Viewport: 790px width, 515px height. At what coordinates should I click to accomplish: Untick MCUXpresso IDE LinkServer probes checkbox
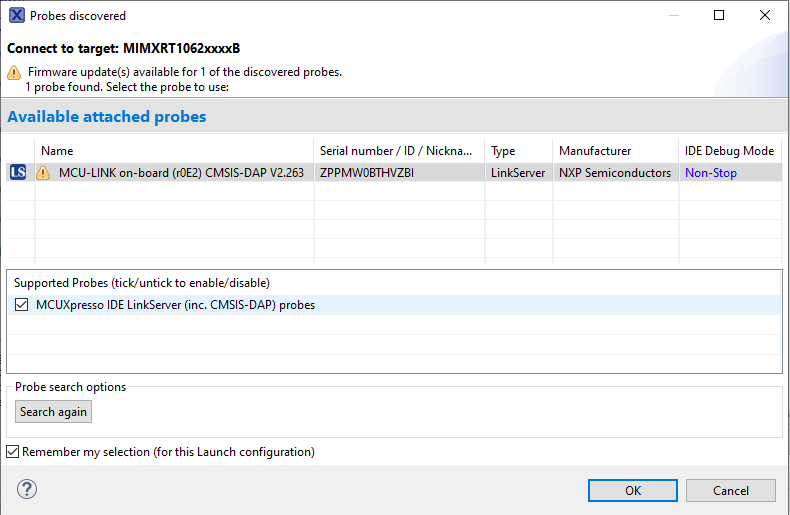[22, 305]
